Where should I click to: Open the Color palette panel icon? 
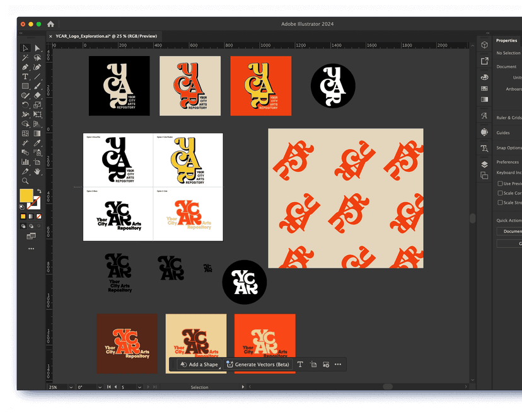click(484, 77)
